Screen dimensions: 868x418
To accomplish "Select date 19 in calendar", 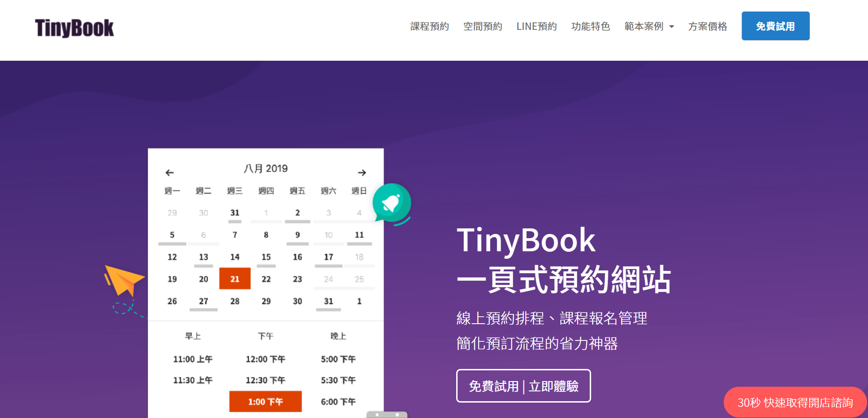I will click(x=172, y=279).
